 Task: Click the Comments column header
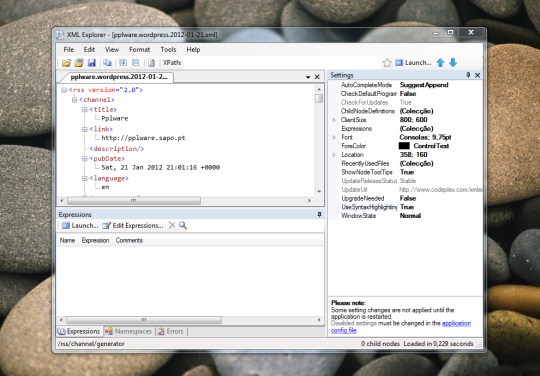click(x=129, y=240)
